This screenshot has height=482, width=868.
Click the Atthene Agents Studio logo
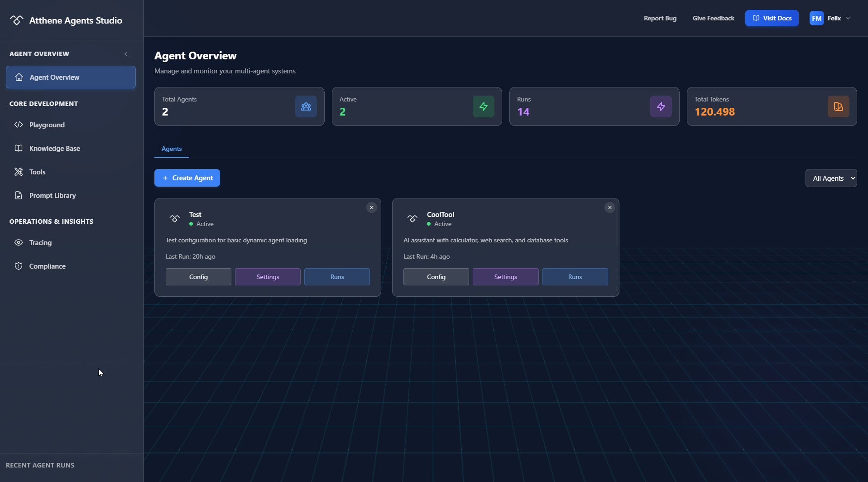[66, 20]
